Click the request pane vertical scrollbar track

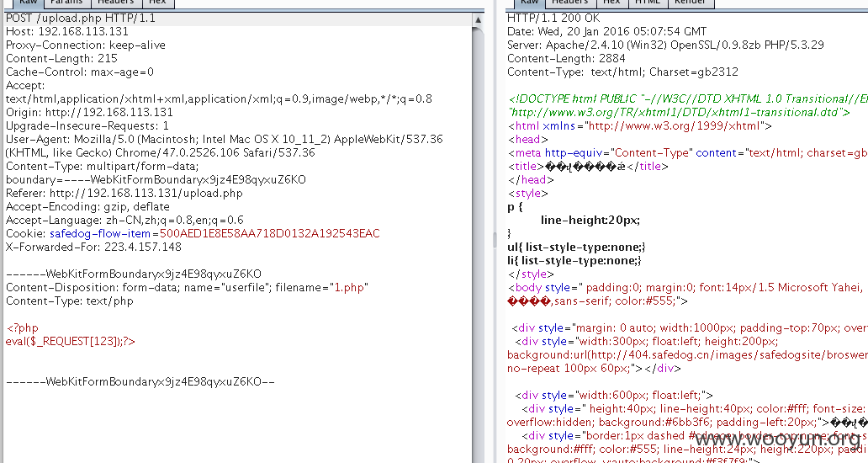[479, 244]
